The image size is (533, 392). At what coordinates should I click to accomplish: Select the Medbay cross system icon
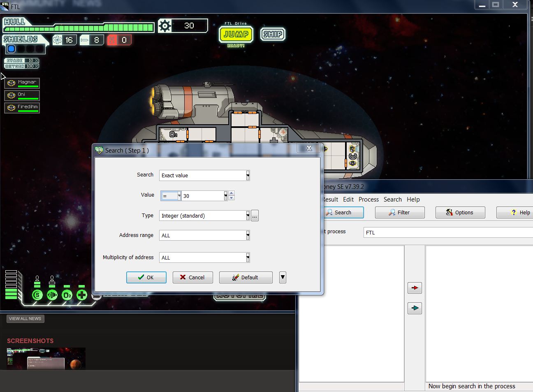(x=82, y=295)
